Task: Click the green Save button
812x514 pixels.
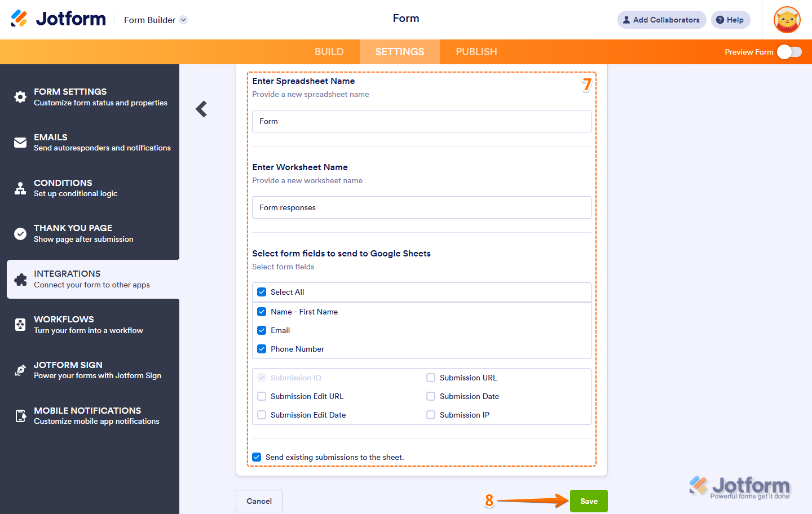Action: pyautogui.click(x=589, y=501)
